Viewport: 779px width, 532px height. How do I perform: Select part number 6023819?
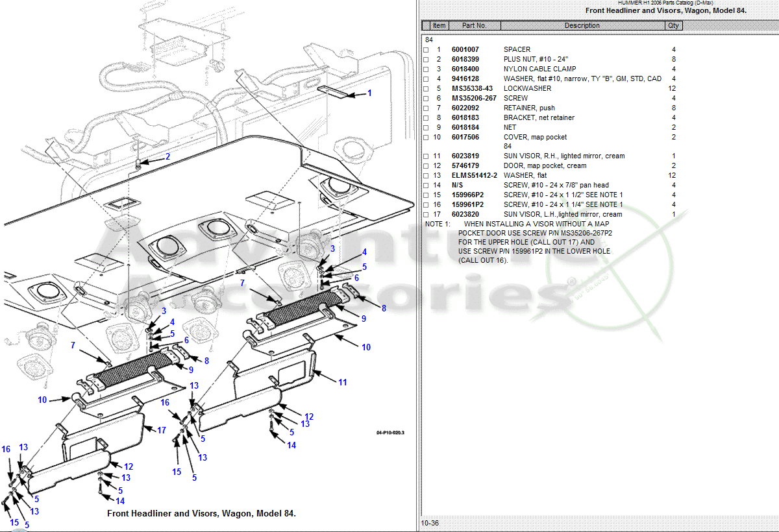[465, 156]
